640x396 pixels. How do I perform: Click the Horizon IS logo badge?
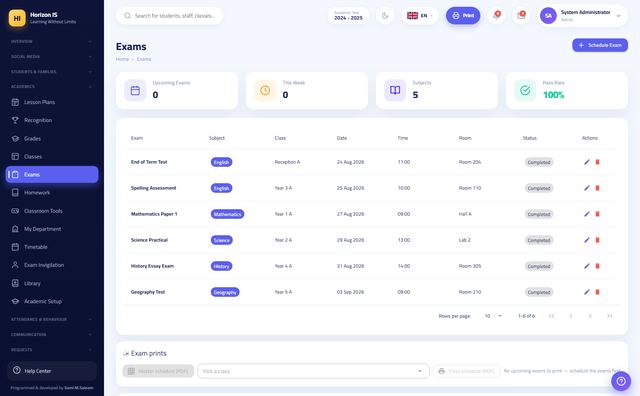pos(17,18)
